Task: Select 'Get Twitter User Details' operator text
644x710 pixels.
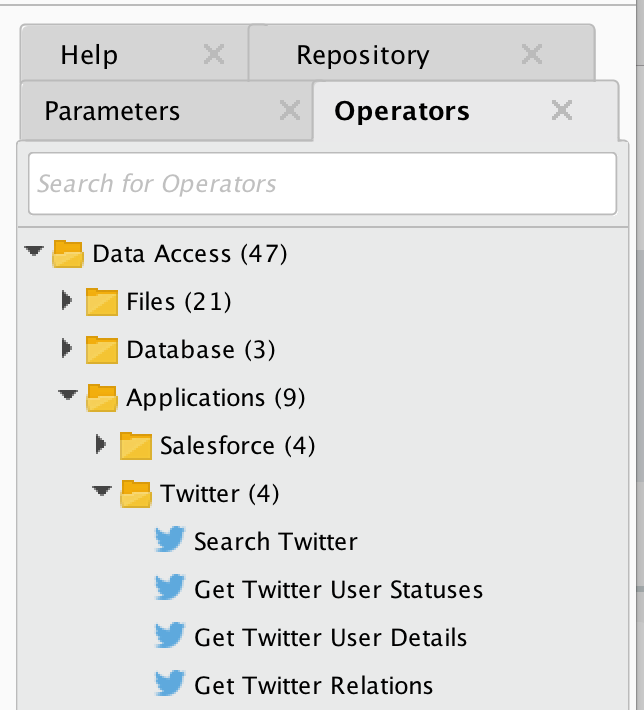Action: point(331,638)
